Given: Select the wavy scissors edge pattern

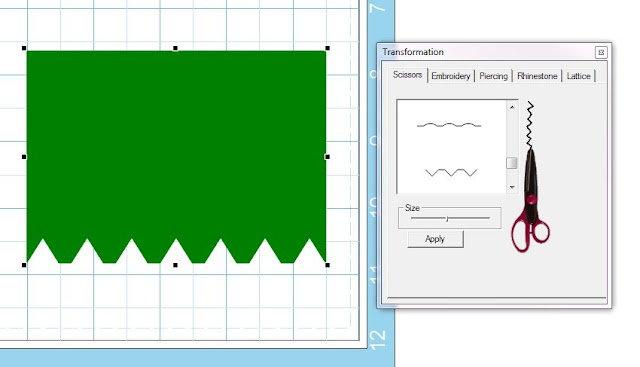Looking at the screenshot, I should pyautogui.click(x=449, y=125).
